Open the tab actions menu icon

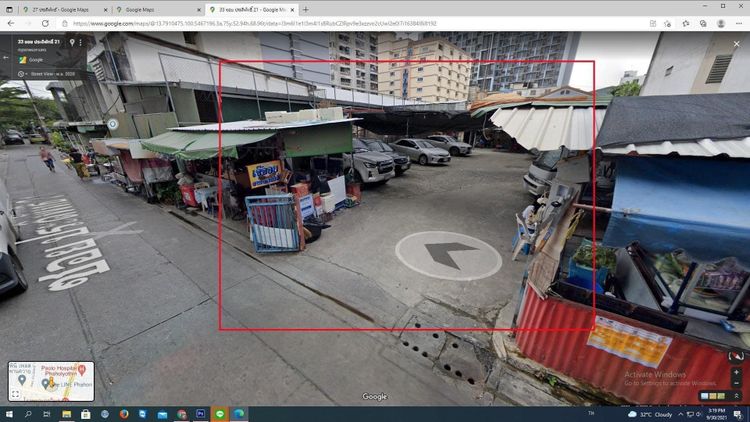9,9
